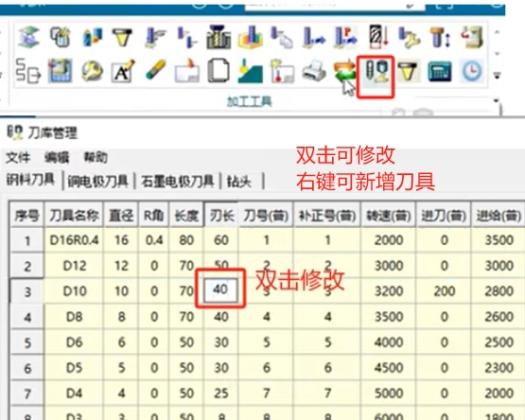Click the D4 tool name cell
This screenshot has height=420, width=525.
74,394
